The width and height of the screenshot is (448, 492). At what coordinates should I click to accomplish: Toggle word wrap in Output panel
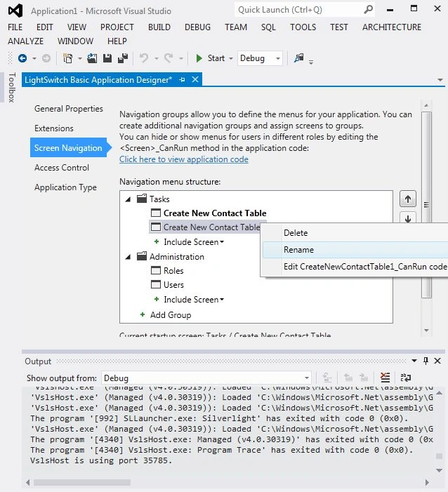(406, 378)
